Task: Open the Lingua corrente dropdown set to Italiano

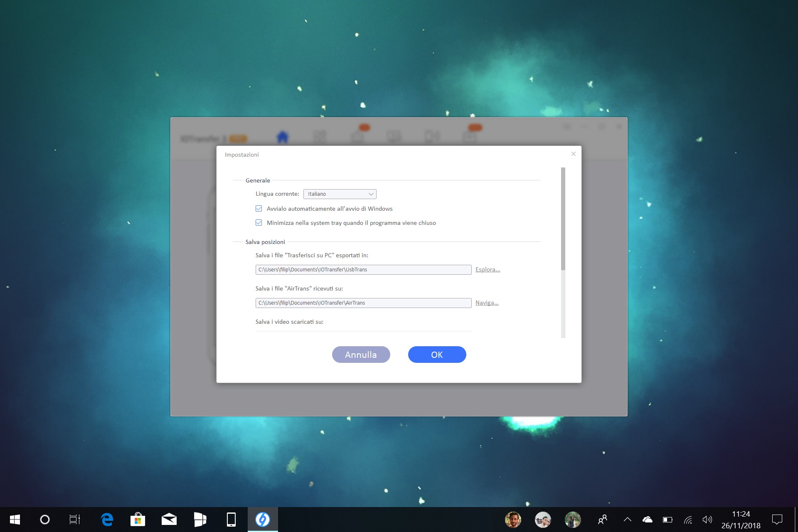Action: [340, 194]
